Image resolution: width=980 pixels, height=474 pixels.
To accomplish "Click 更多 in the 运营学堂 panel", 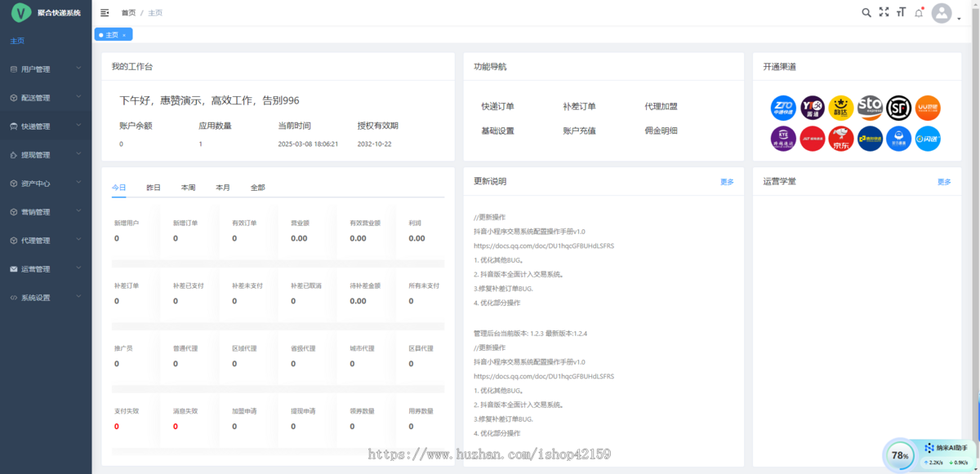I will [944, 182].
